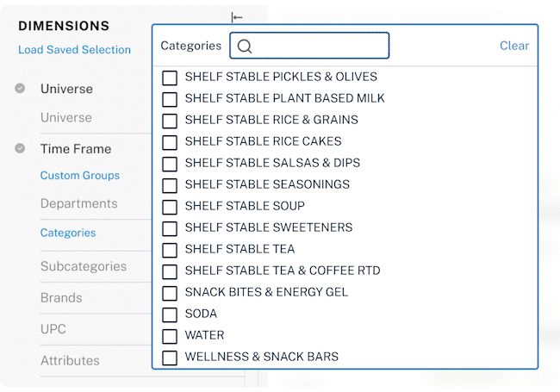Click the checkmark icon beside Time Frame
This screenshot has height=392, width=560.
point(20,148)
